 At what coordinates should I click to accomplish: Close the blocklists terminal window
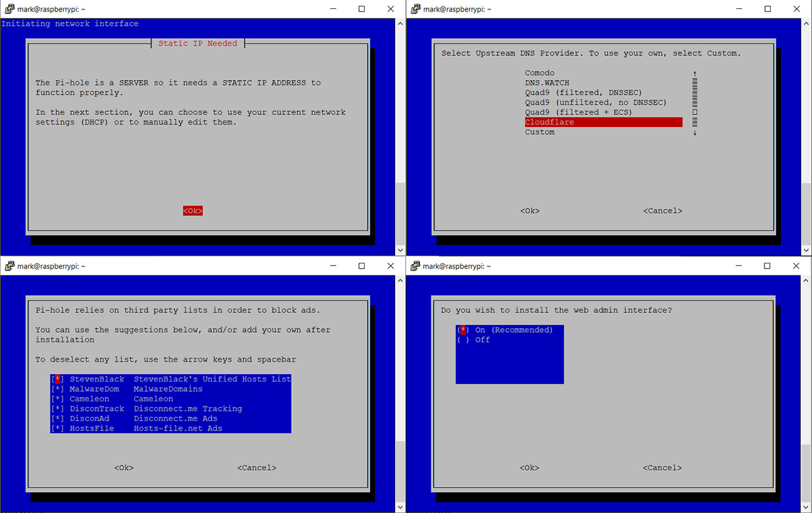click(391, 266)
